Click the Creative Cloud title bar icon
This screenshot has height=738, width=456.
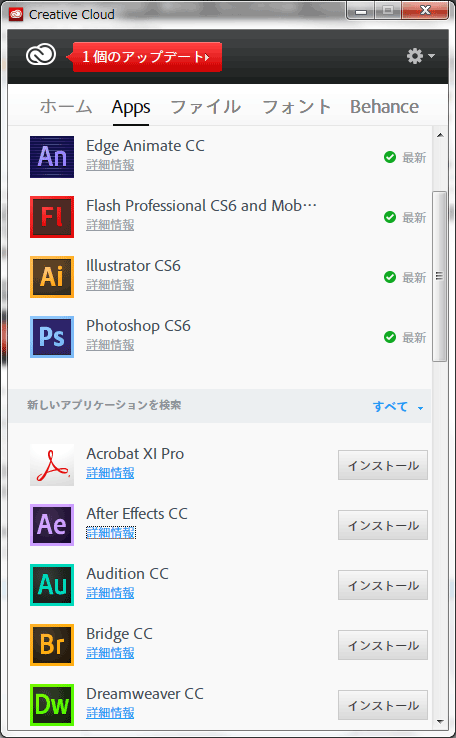[16, 14]
